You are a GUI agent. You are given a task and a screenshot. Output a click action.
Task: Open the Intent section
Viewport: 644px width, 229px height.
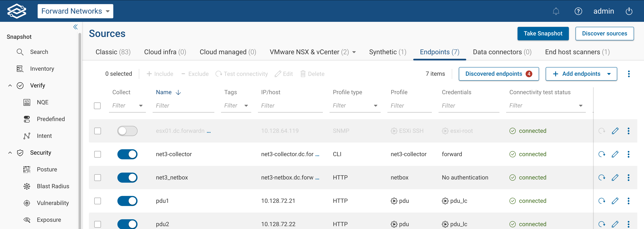pos(44,136)
